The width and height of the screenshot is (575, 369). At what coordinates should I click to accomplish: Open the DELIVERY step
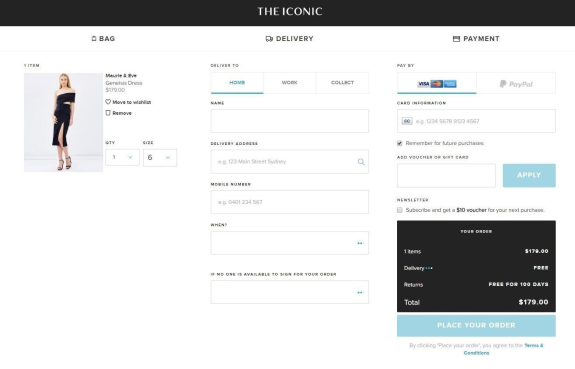pos(289,39)
